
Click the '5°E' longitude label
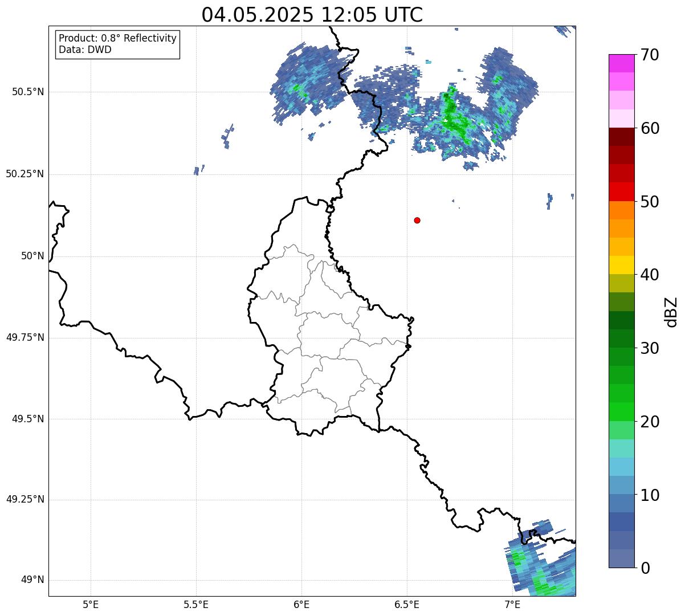click(91, 604)
